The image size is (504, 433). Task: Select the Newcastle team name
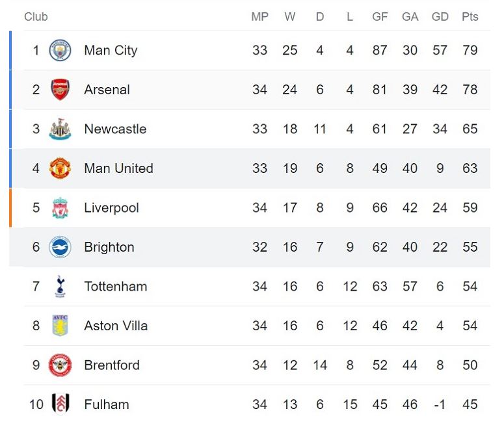pyautogui.click(x=115, y=129)
